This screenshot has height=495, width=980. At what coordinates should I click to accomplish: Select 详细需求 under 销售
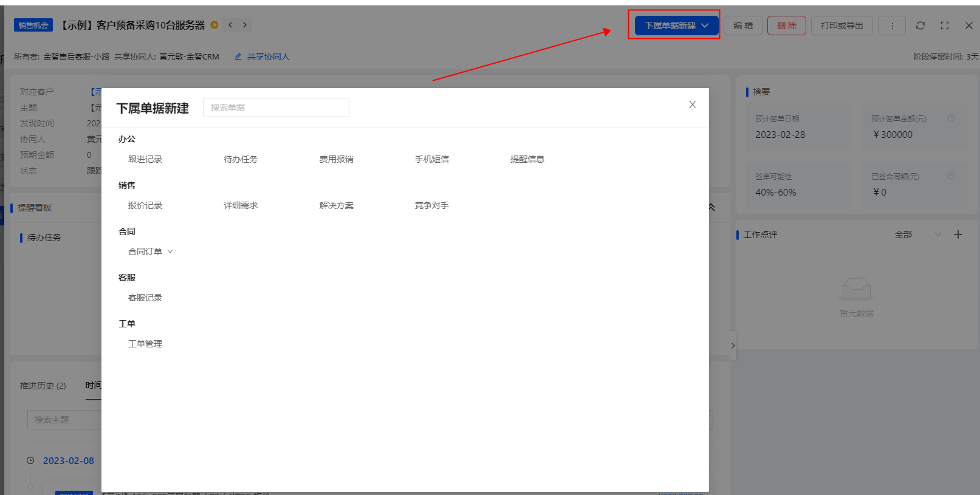[x=241, y=205]
